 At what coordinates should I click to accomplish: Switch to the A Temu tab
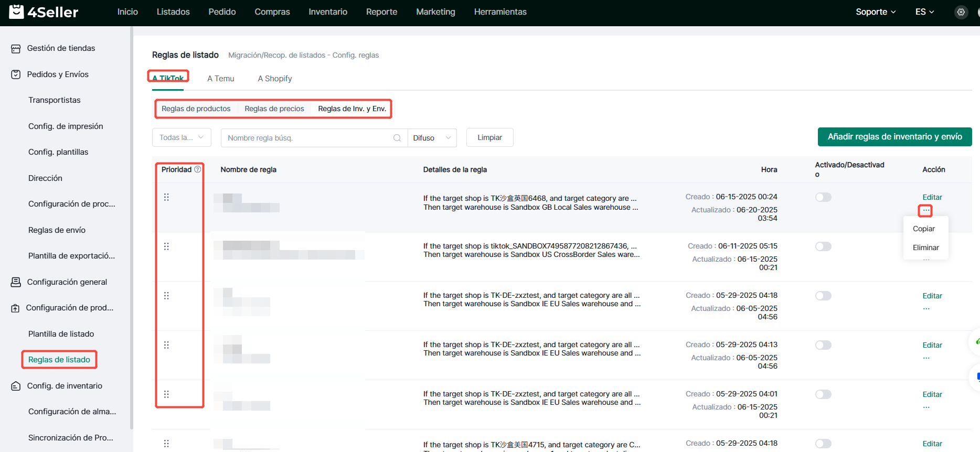pos(220,79)
